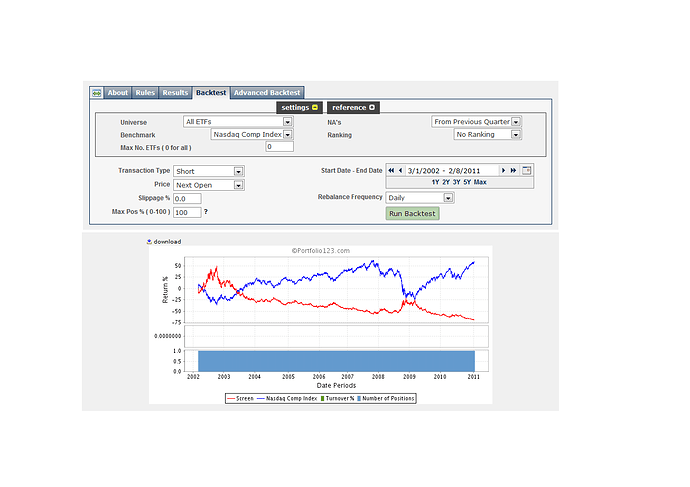The image size is (690, 487).
Task: Select the 3Y period shortcut
Action: pyautogui.click(x=456, y=182)
